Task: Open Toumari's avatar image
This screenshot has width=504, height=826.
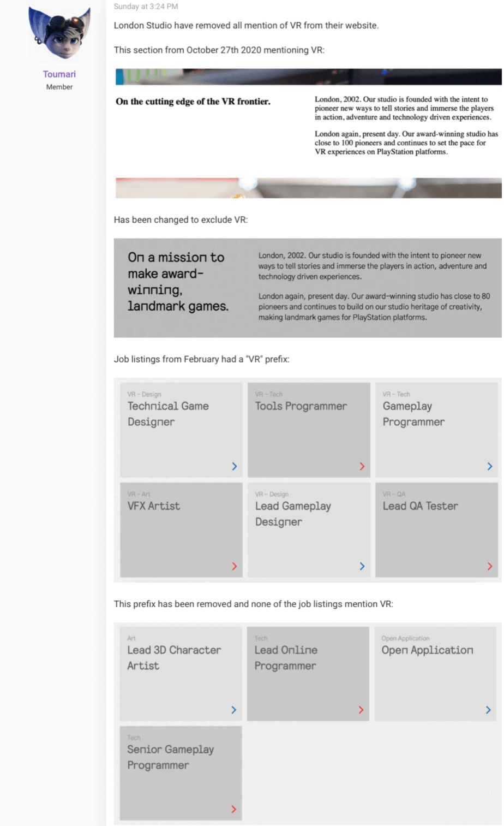Action: click(59, 33)
